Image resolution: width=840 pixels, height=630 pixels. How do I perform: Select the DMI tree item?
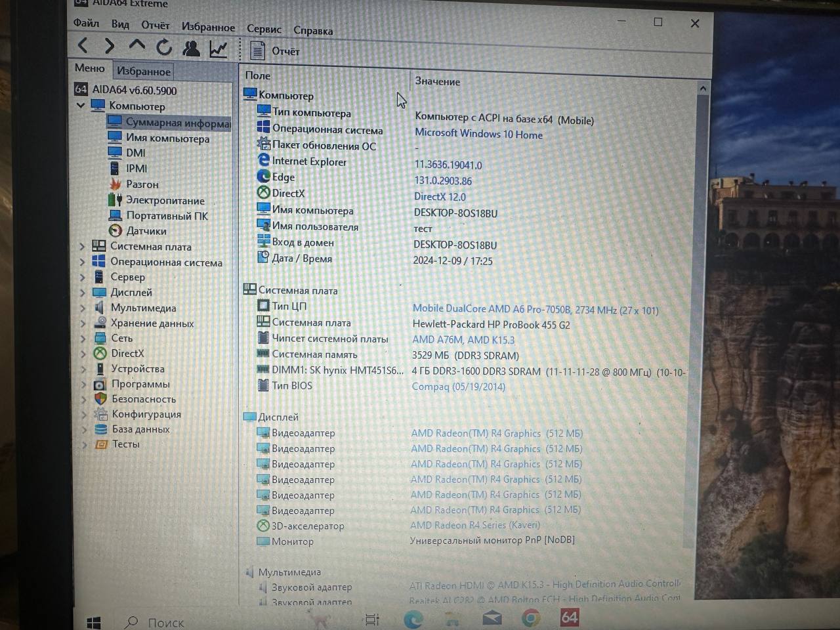[127, 153]
